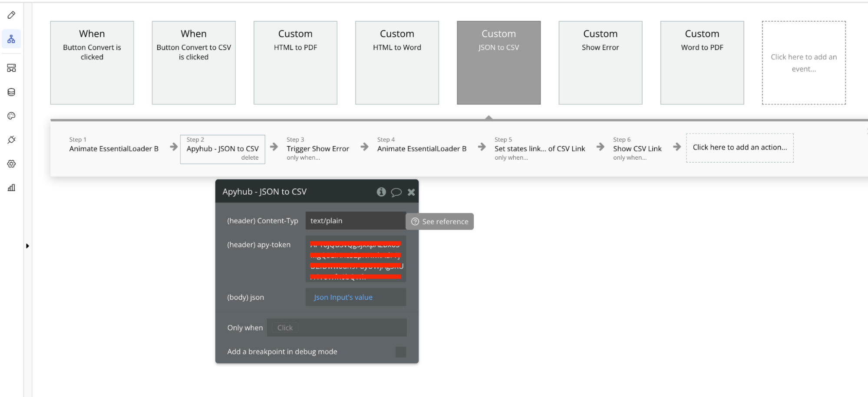Open info icon in Apyhub action panel

click(381, 192)
